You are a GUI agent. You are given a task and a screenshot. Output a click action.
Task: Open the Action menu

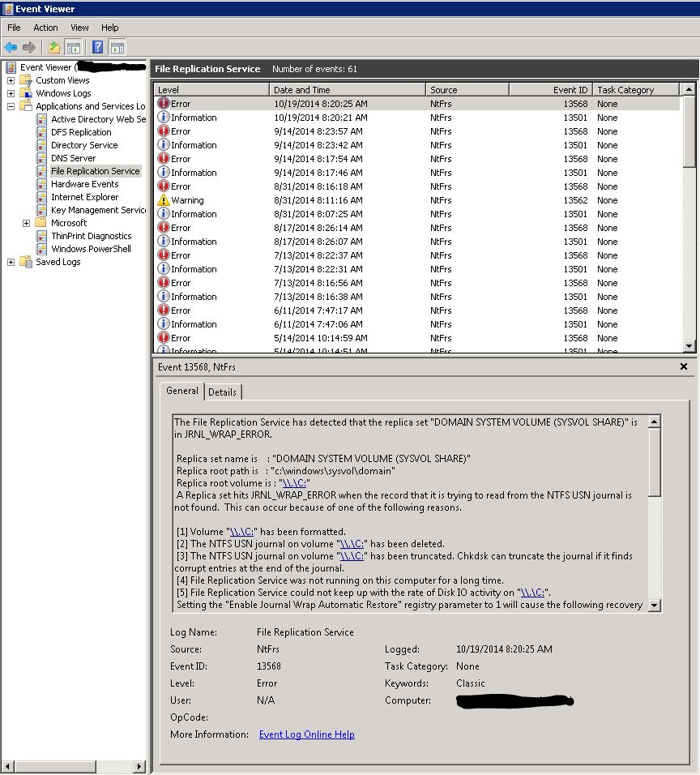[x=45, y=28]
